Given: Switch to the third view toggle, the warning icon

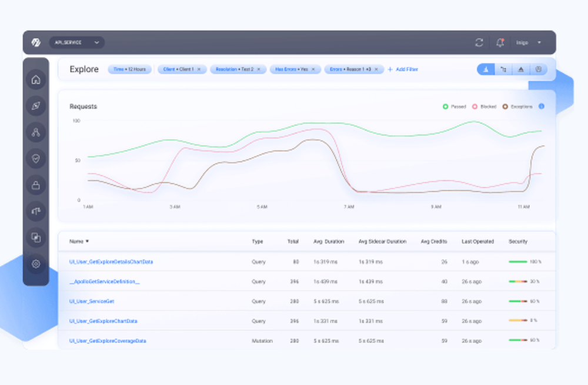Looking at the screenshot, I should [521, 69].
